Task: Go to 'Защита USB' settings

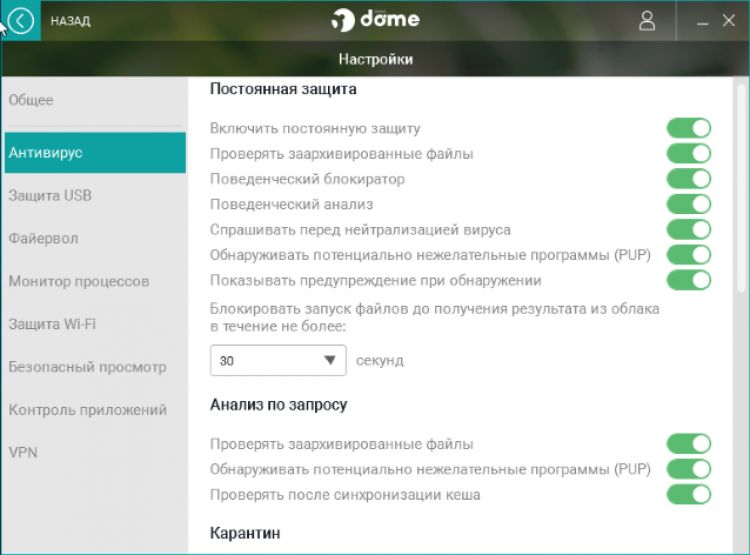Action: [x=50, y=195]
